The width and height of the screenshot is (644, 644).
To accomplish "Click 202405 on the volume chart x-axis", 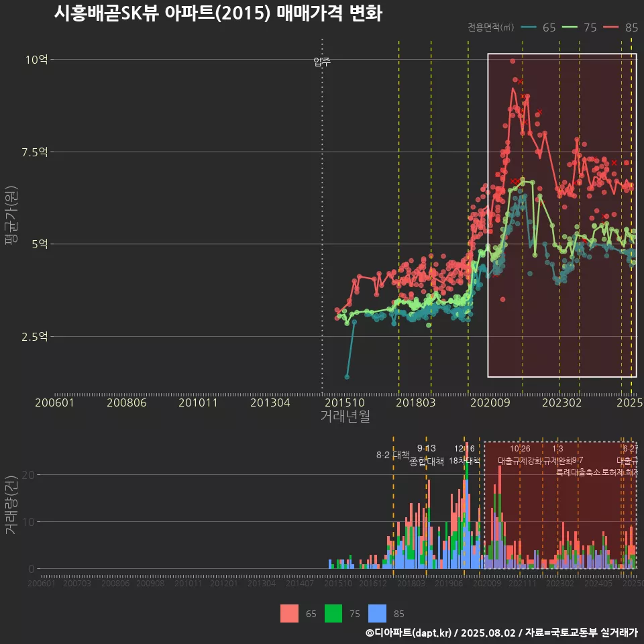I will point(598,583).
